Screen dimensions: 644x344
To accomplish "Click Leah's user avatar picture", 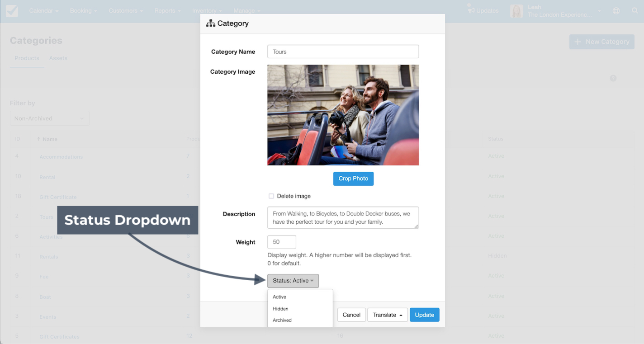I will (x=516, y=11).
